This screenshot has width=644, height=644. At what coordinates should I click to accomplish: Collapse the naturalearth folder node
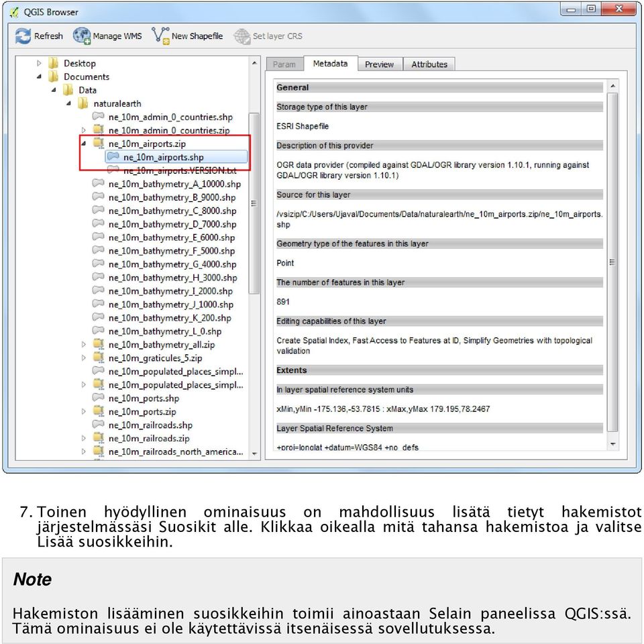pos(68,103)
